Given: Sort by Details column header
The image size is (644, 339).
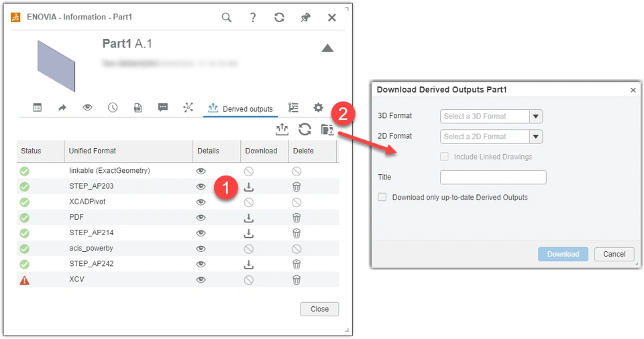Looking at the screenshot, I should tap(217, 151).
